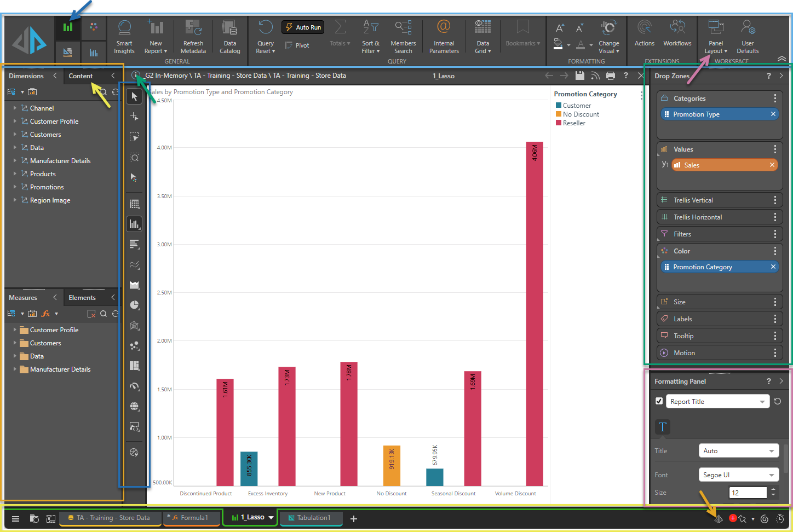Choose the column chart visual type

click(x=134, y=224)
